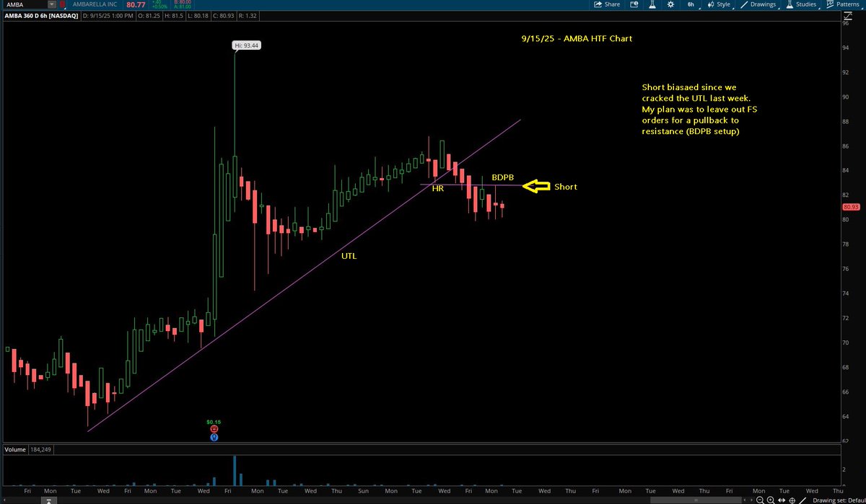This screenshot has height=504, width=866.
Task: Expand the symbol selector dropdown arrow
Action: click(52, 4)
